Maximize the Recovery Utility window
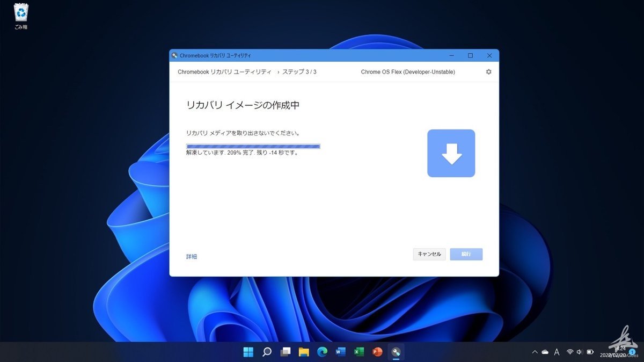644x362 pixels. tap(470, 55)
